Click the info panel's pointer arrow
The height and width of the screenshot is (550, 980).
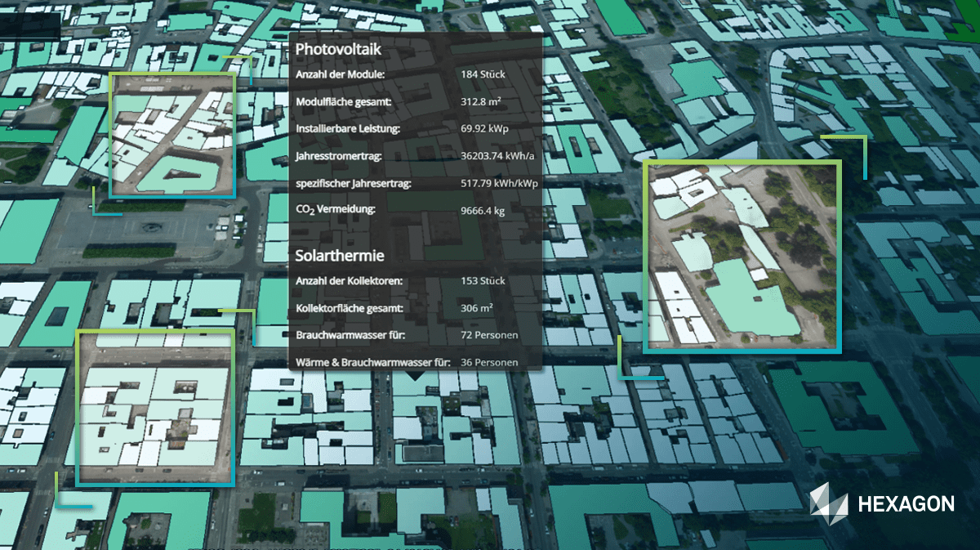[415, 376]
